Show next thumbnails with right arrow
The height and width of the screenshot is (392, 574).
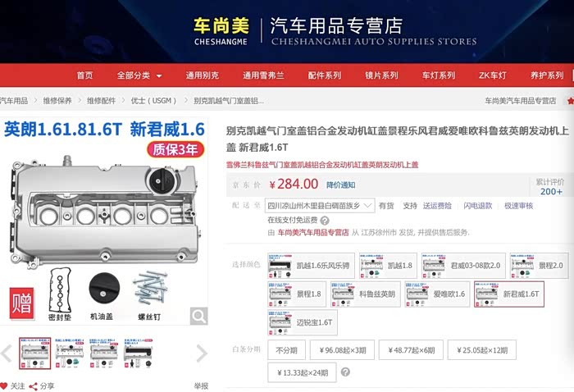click(x=202, y=353)
